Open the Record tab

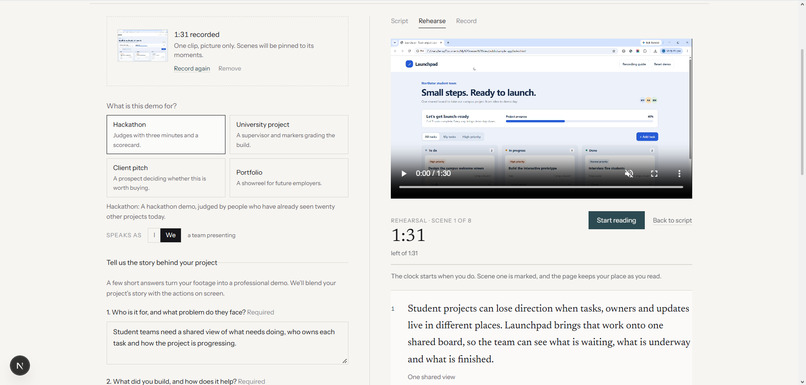point(466,21)
